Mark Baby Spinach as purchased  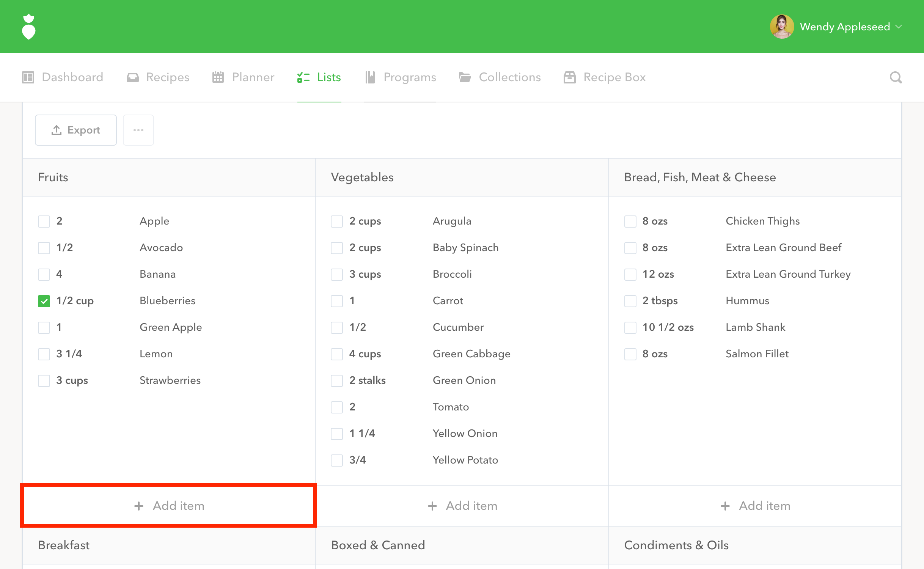(337, 248)
